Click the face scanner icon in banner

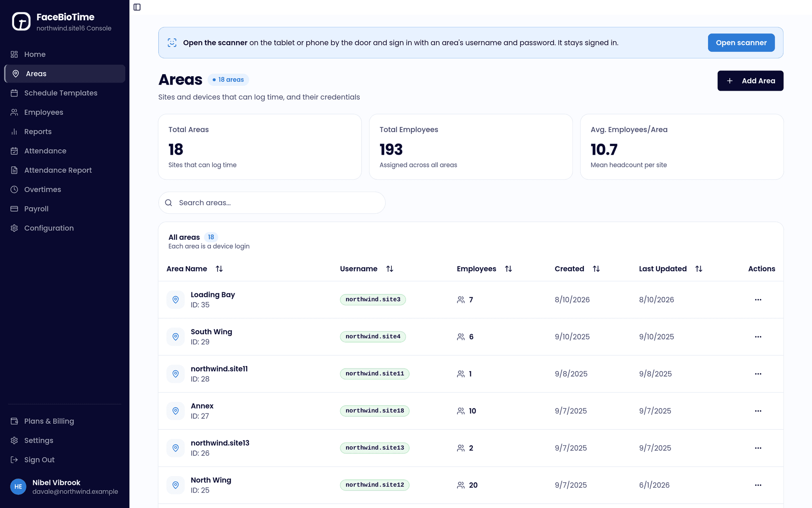point(172,43)
